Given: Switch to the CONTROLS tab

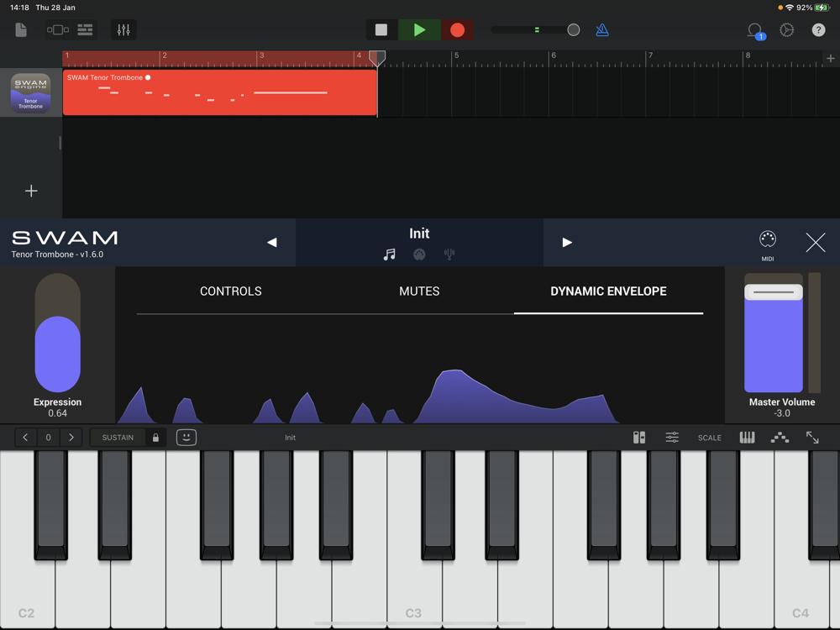Looking at the screenshot, I should 231,291.
